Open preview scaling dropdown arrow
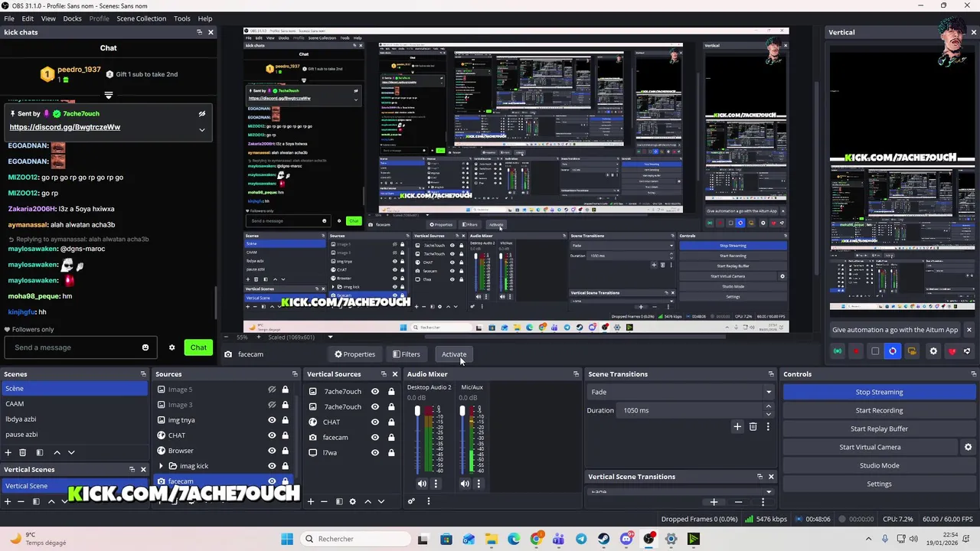980x551 pixels. pyautogui.click(x=330, y=337)
